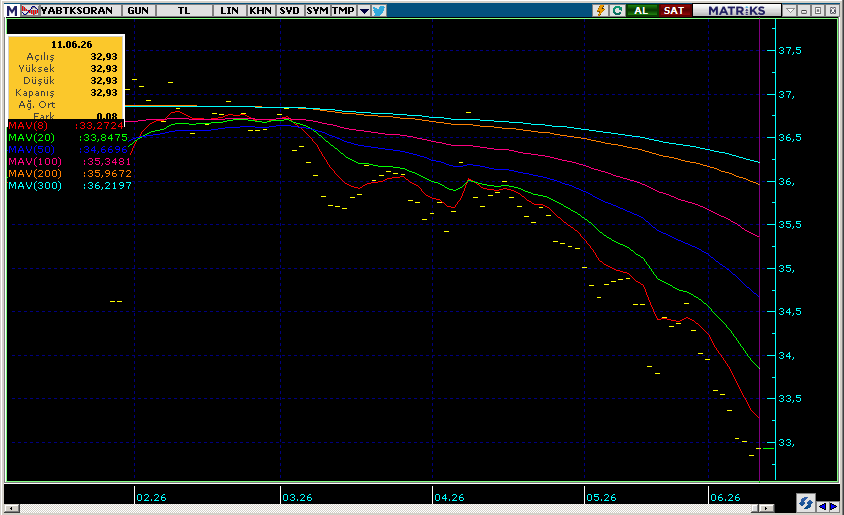844x515 pixels.
Task: Click the Ağ. Ort label
Action: pos(37,104)
